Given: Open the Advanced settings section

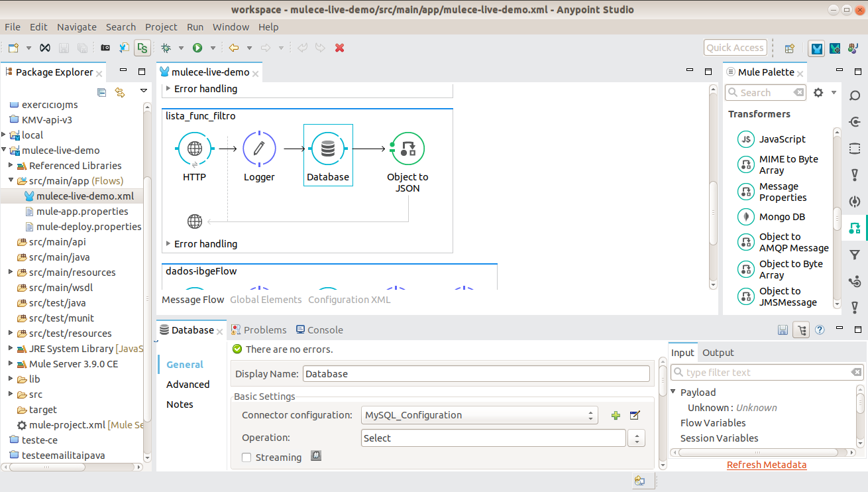Looking at the screenshot, I should 188,385.
